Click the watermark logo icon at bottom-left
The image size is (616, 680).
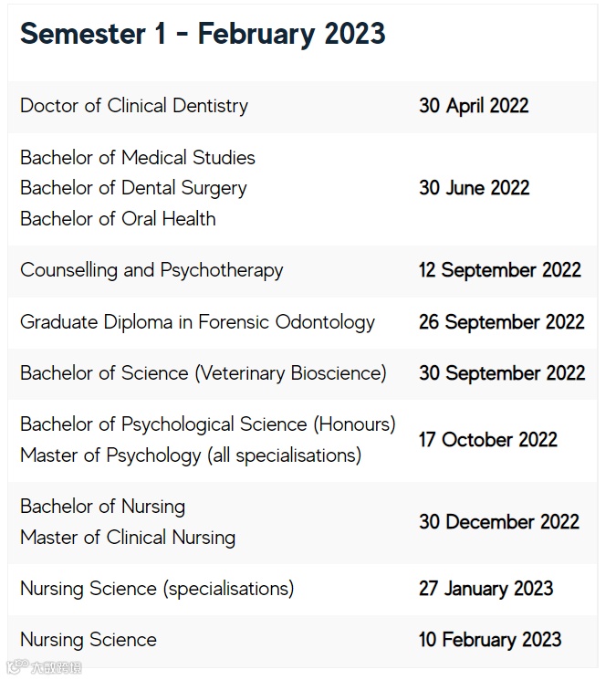(17, 666)
